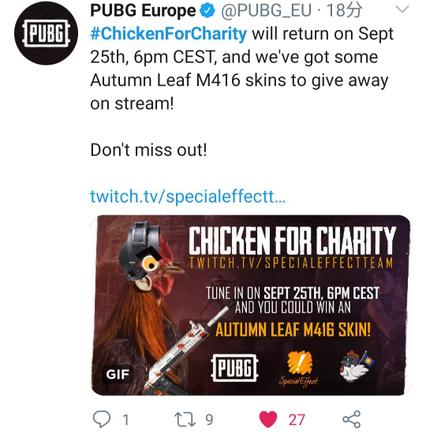Click the PUBG logo in the banner
The height and width of the screenshot is (440, 426).
pyautogui.click(x=235, y=368)
